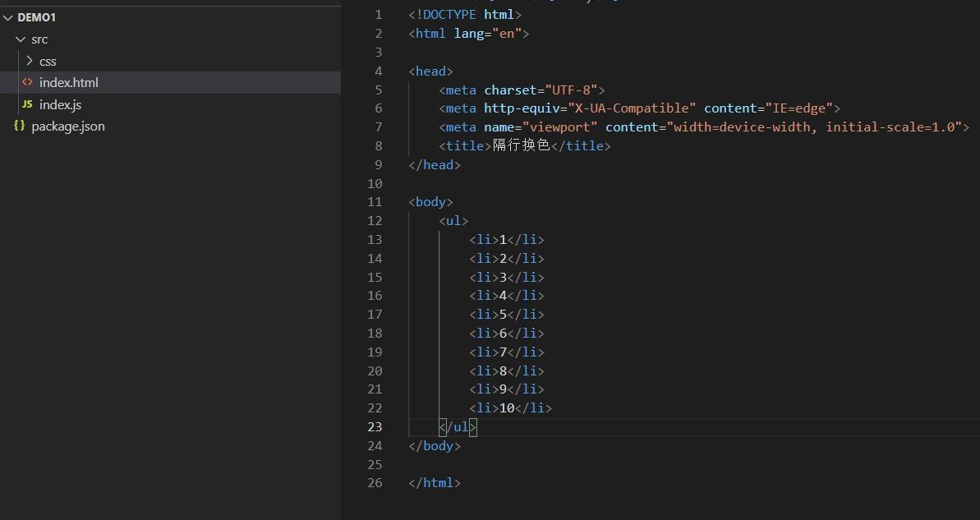Expand the css folder chevron

[x=29, y=61]
